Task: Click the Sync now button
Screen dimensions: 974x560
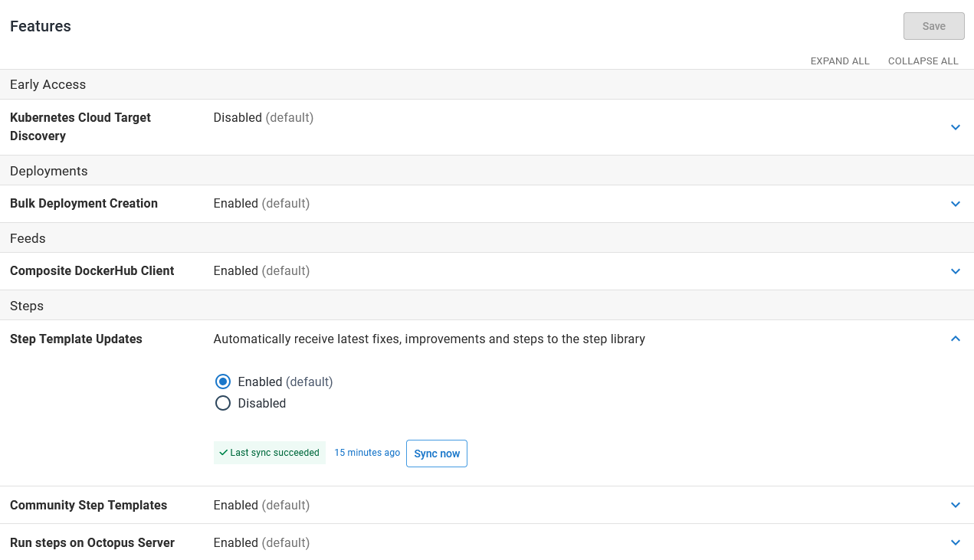Action: coord(437,454)
